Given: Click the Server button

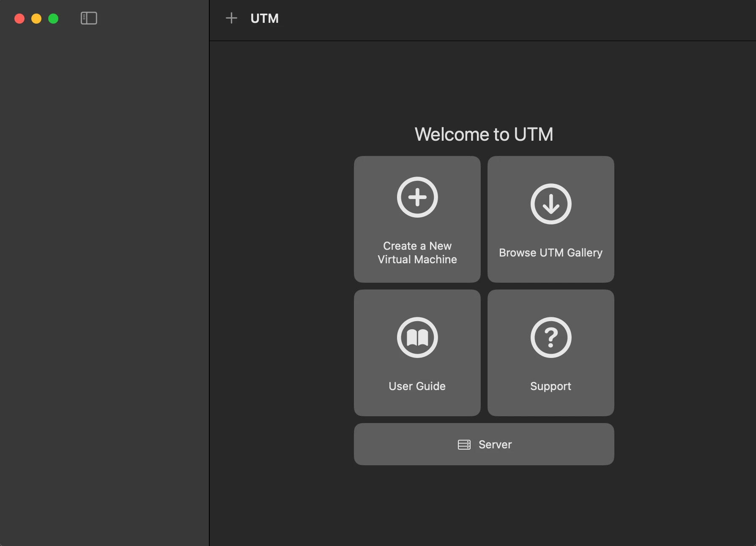Looking at the screenshot, I should pyautogui.click(x=484, y=444).
